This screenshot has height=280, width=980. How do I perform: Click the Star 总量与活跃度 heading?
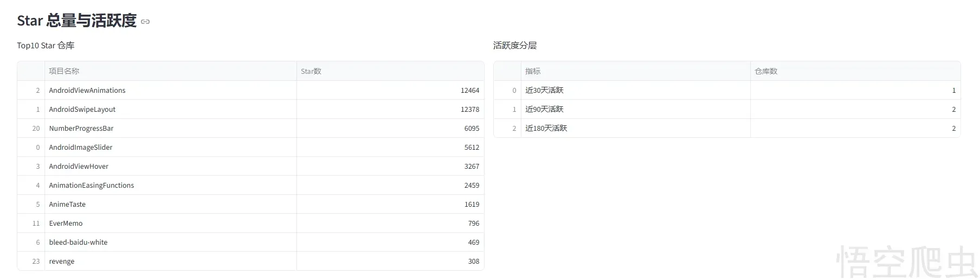pyautogui.click(x=76, y=21)
